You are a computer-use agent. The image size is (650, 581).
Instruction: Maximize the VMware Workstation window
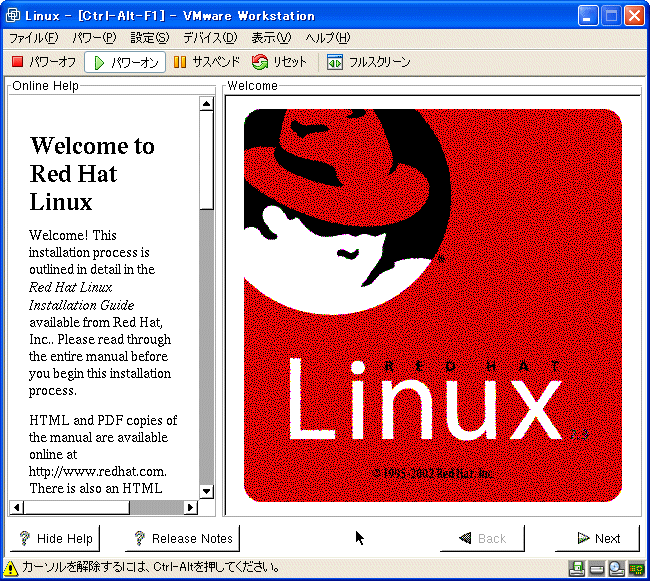(x=611, y=16)
